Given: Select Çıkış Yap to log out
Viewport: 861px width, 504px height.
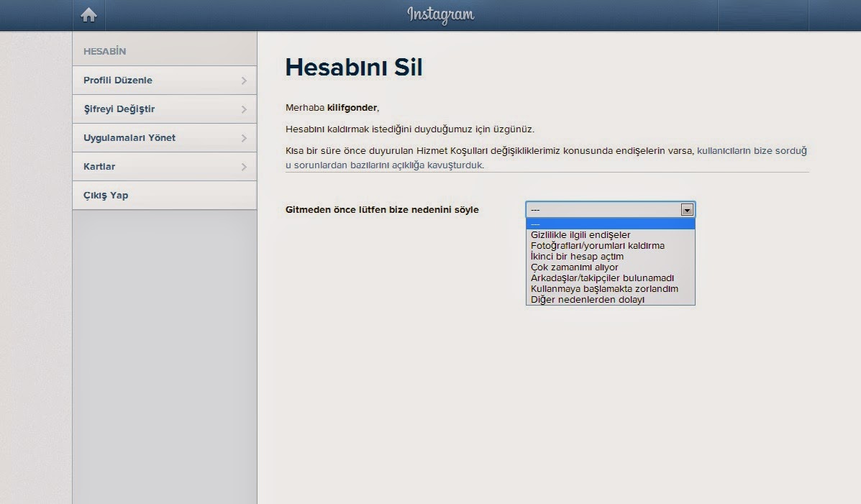Looking at the screenshot, I should coord(164,196).
